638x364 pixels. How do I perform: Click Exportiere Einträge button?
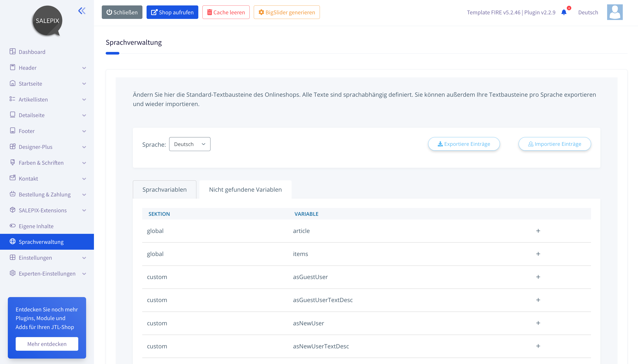pyautogui.click(x=464, y=144)
